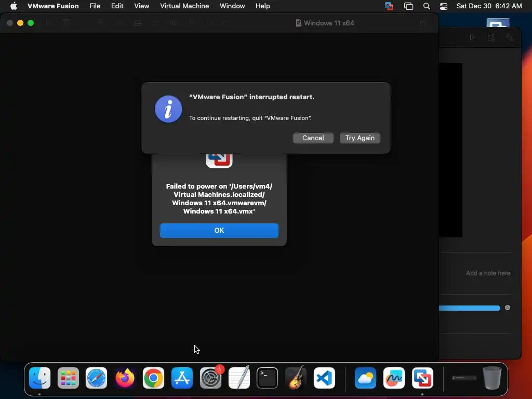
Task: Open the Help menu
Action: point(262,6)
